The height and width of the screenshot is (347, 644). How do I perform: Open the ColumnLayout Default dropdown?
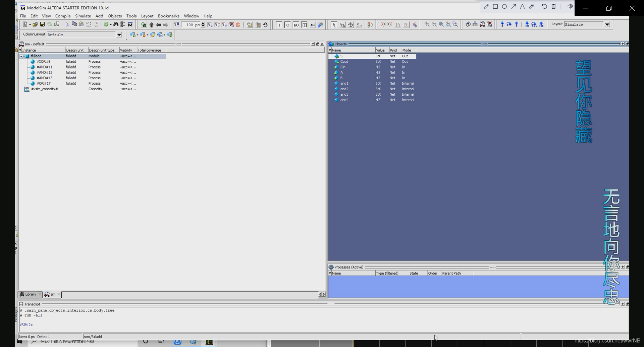[119, 35]
